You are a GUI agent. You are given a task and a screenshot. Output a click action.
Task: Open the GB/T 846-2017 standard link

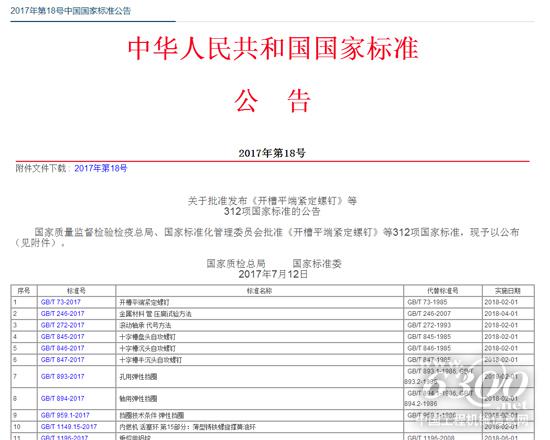click(62, 348)
